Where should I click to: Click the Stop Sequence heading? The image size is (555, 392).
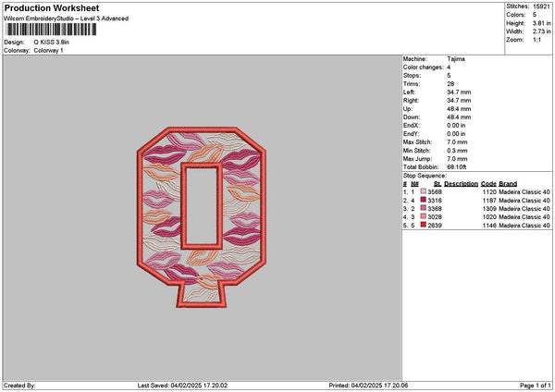coord(425,176)
